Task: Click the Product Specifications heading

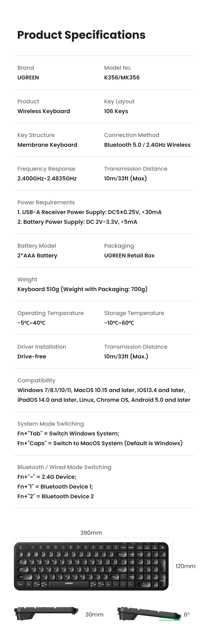Action: [x=81, y=35]
